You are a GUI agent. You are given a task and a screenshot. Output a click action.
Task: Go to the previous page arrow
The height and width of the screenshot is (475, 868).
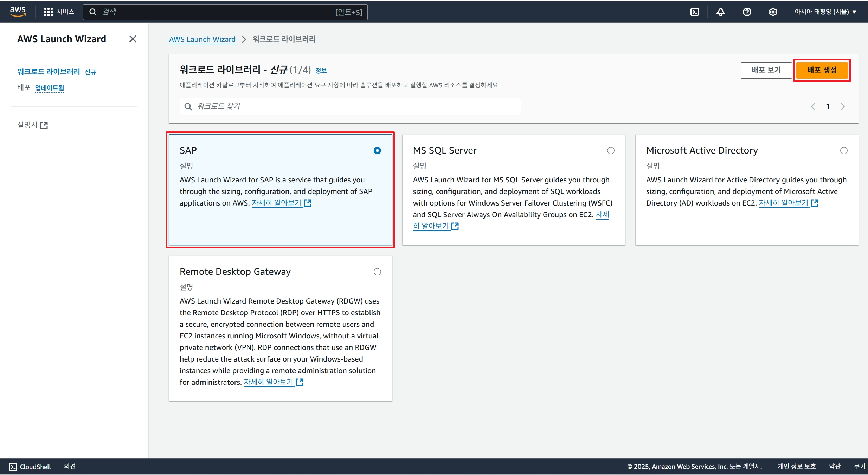tap(813, 106)
